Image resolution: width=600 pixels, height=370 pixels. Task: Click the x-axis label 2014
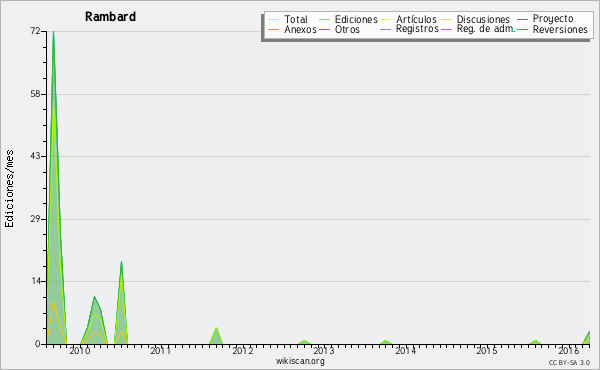(x=406, y=350)
